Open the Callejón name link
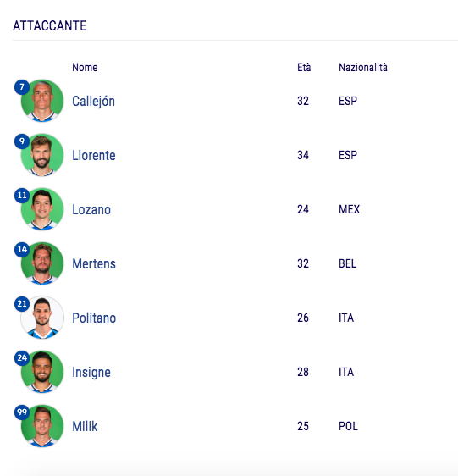This screenshot has height=476, width=458. pos(93,102)
